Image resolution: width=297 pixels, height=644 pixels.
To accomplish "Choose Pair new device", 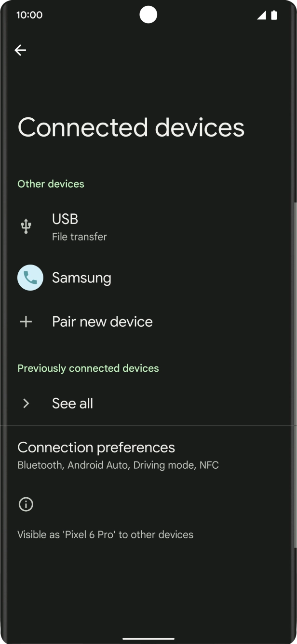I will pyautogui.click(x=102, y=322).
